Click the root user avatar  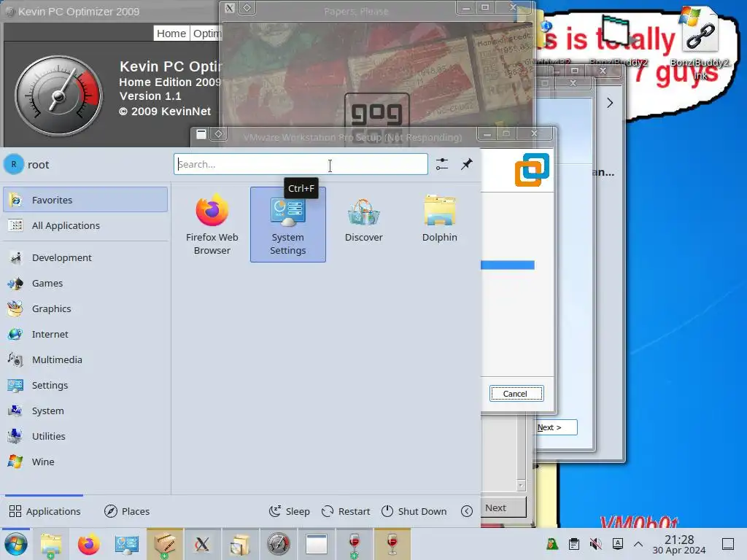pyautogui.click(x=14, y=164)
